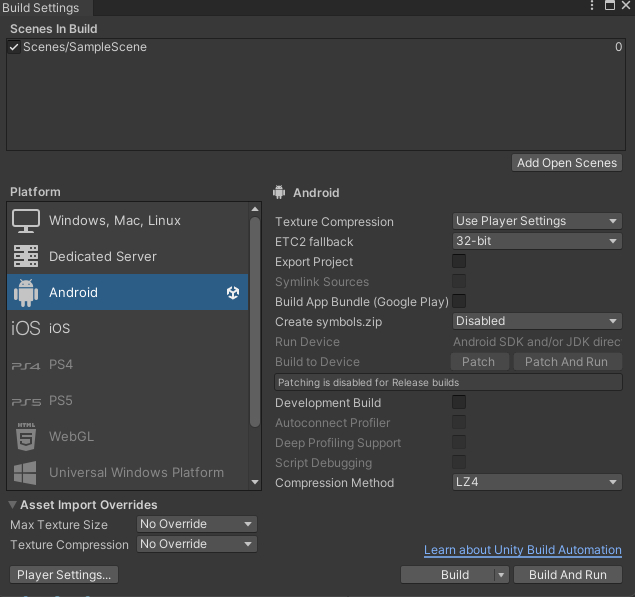This screenshot has height=597, width=635.
Task: Click the Dedicated Server rack icon
Action: click(x=26, y=256)
